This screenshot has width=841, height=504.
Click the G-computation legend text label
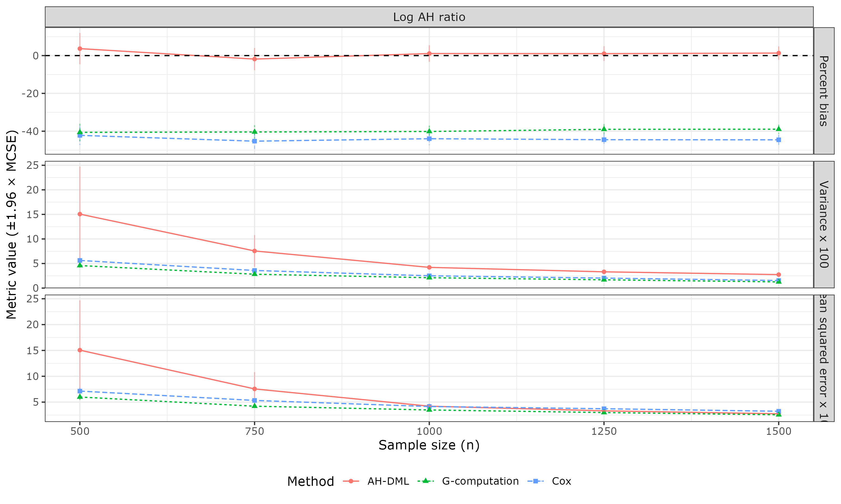point(480,481)
